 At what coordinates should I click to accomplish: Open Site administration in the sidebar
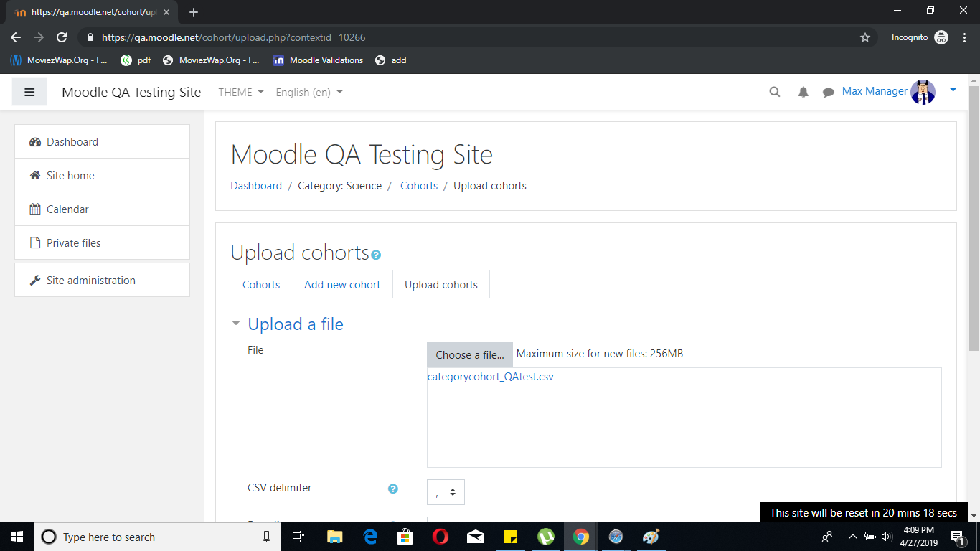pyautogui.click(x=102, y=280)
